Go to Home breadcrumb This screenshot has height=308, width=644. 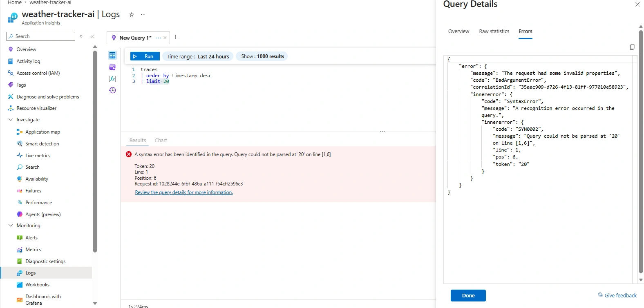pos(15,2)
